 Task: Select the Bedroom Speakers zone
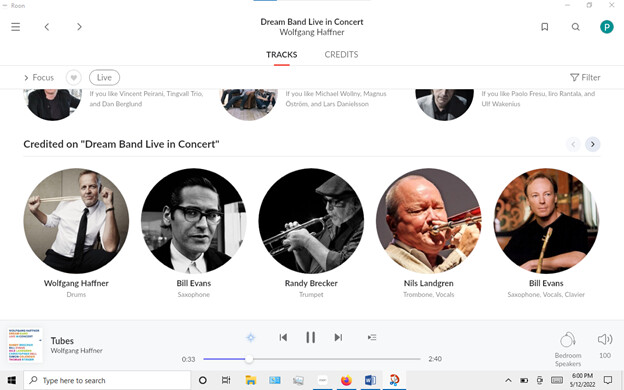click(x=568, y=349)
